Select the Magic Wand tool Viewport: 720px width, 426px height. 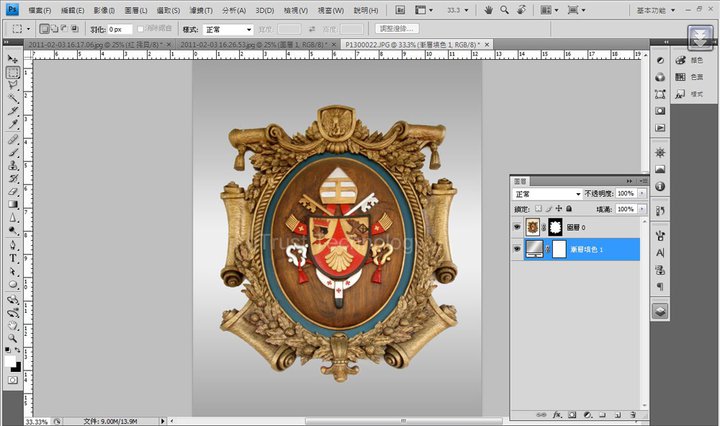click(13, 98)
